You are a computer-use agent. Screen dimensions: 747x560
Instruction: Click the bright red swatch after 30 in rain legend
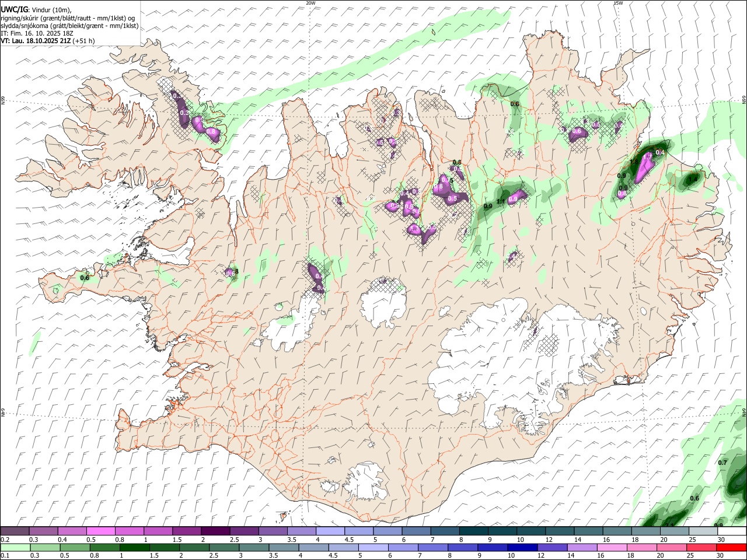pos(732,547)
